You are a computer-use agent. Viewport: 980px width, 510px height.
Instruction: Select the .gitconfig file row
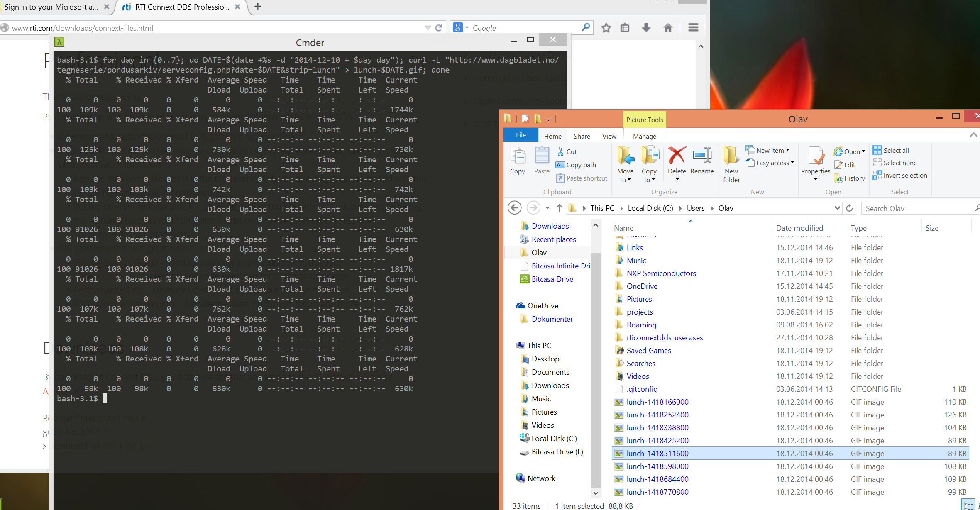pyautogui.click(x=790, y=389)
